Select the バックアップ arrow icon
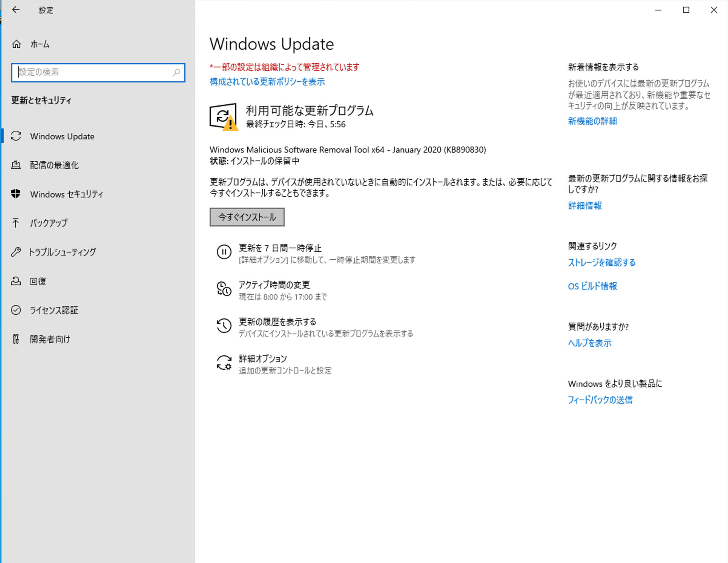The height and width of the screenshot is (563, 728). [16, 223]
